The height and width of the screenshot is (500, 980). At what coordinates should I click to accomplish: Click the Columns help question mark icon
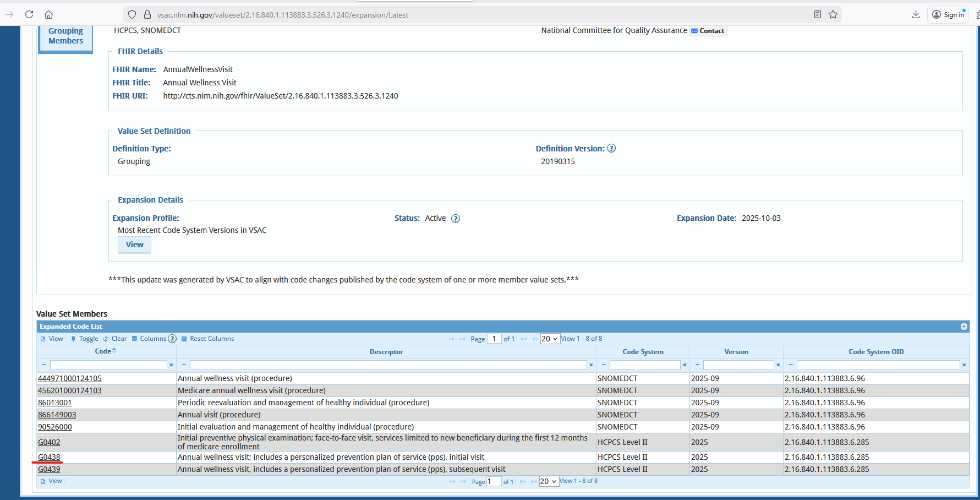tap(172, 339)
